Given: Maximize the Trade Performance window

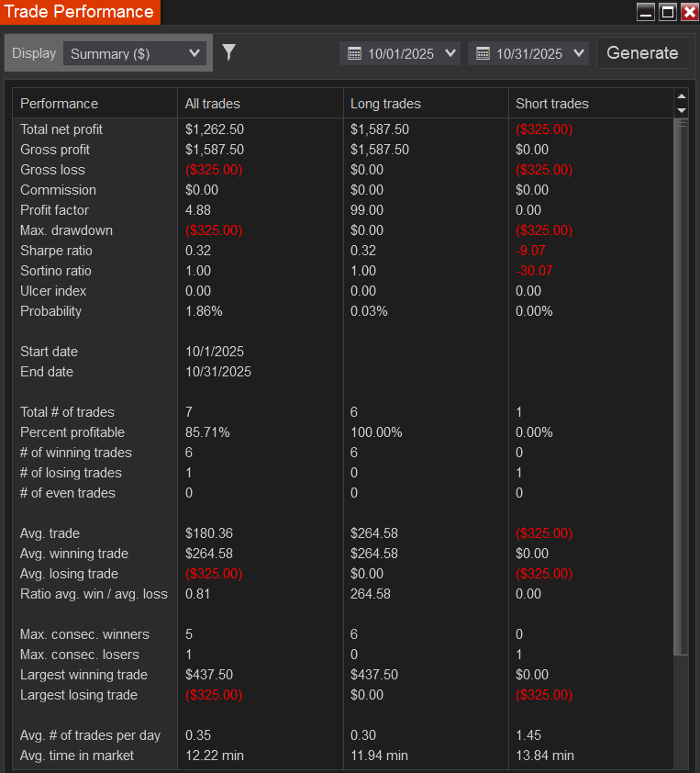Looking at the screenshot, I should point(668,12).
